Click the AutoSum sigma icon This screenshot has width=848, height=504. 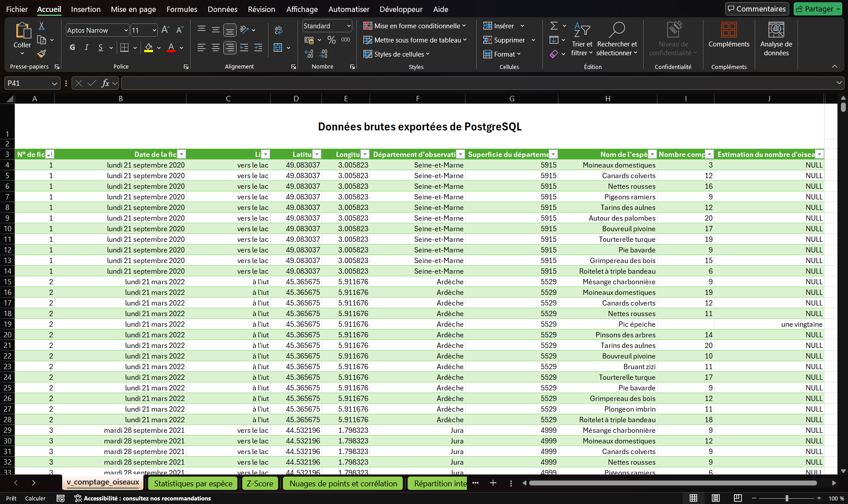[x=555, y=26]
